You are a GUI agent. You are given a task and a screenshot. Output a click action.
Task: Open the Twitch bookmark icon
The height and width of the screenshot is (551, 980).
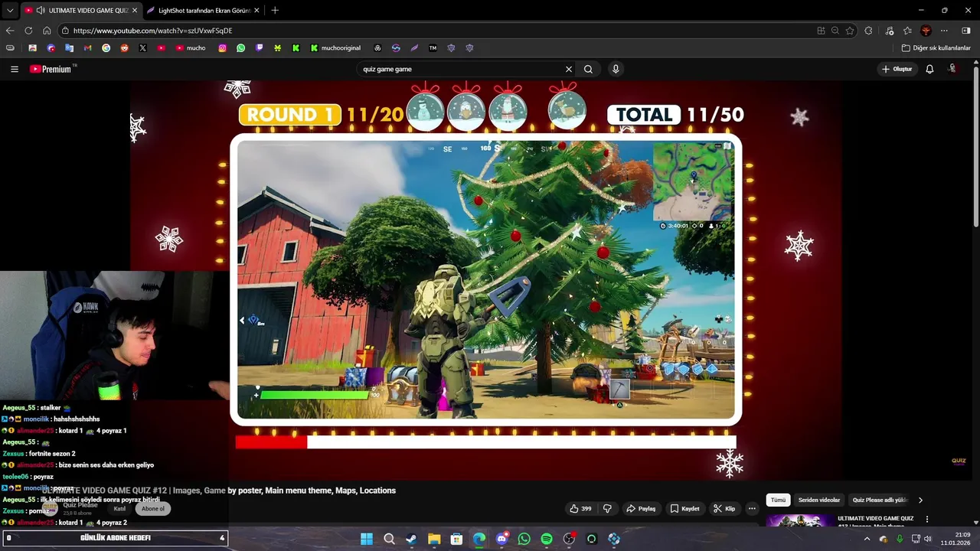[259, 47]
